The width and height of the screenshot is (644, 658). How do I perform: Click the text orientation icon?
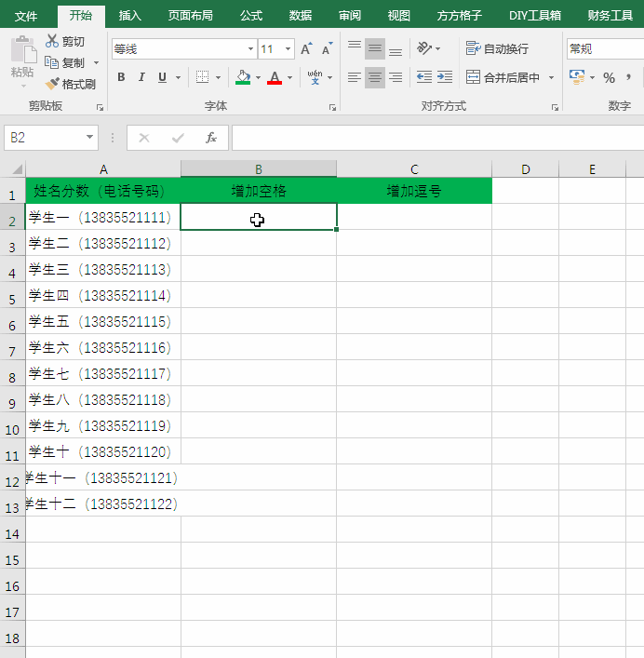(x=424, y=48)
